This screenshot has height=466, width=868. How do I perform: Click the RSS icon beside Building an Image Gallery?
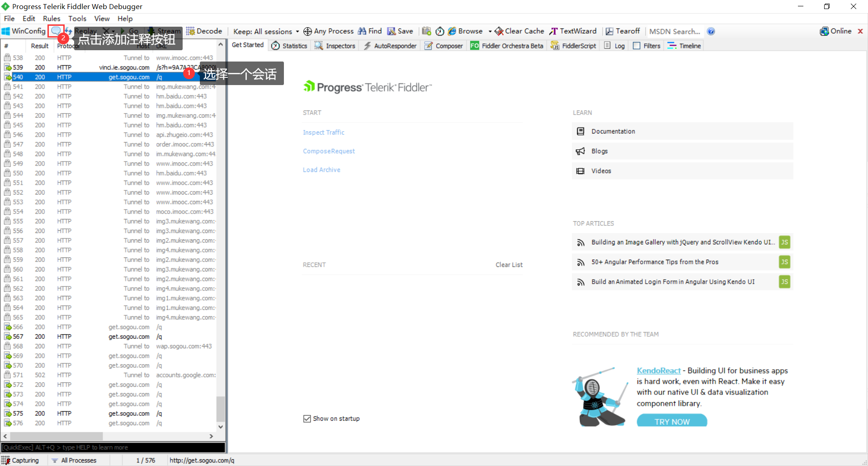pyautogui.click(x=581, y=243)
